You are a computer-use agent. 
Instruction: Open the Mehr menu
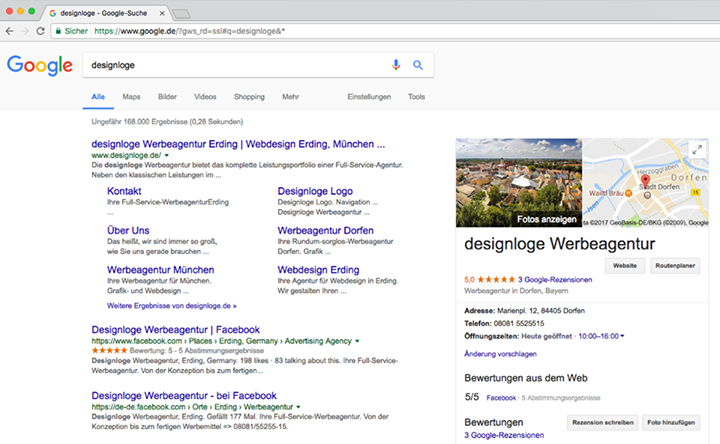291,97
